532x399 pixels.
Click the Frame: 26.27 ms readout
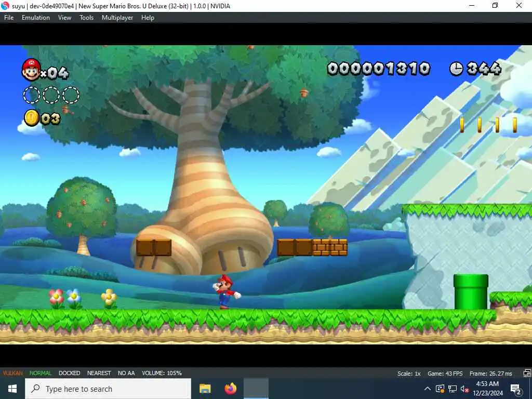[x=490, y=374]
